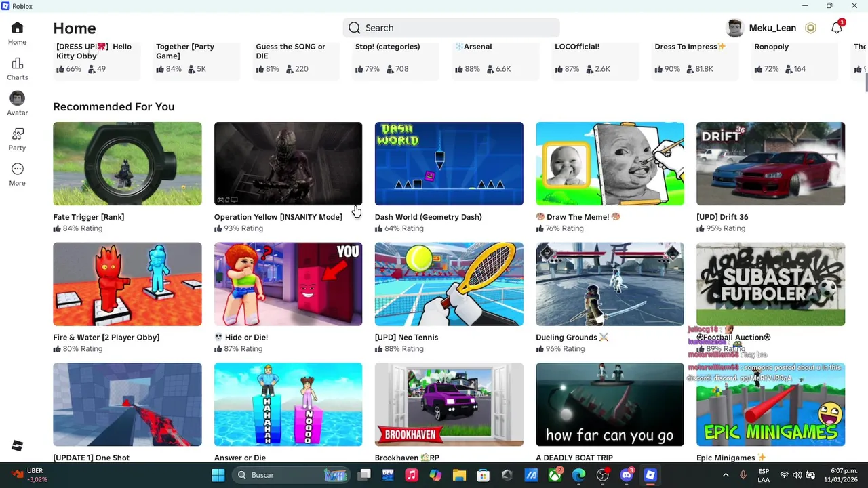Open [UPD] Drift 36 thumbnail
The image size is (868, 488).
point(770,163)
